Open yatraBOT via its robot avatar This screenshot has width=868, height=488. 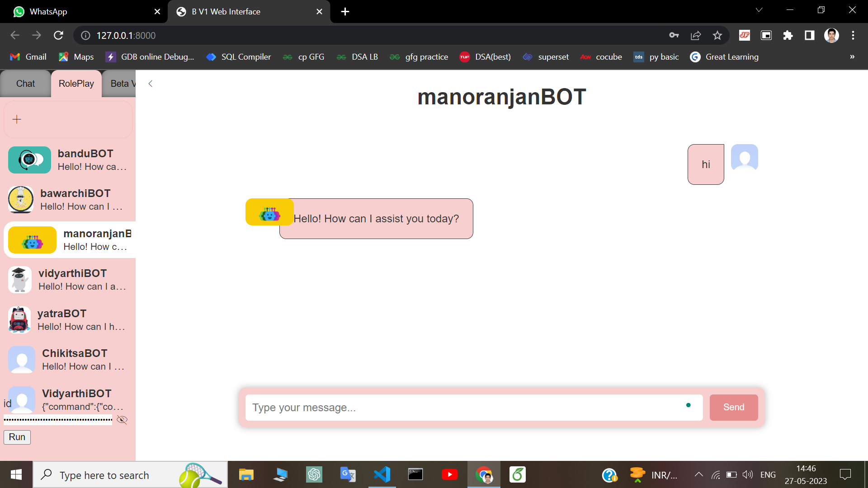click(19, 319)
